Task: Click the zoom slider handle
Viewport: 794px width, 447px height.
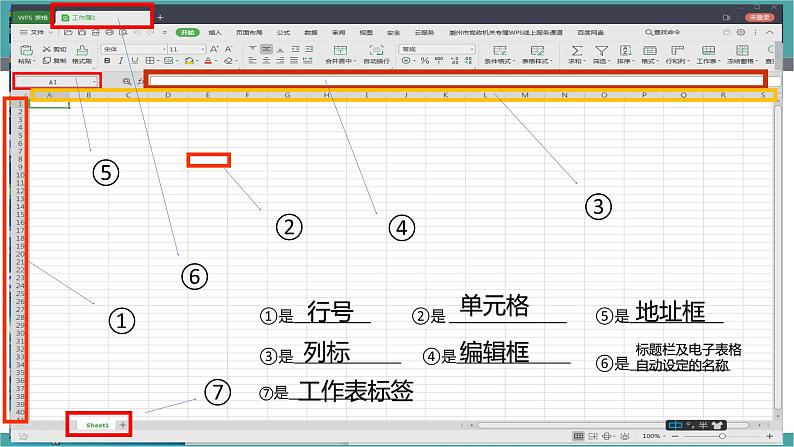Action: pyautogui.click(x=722, y=436)
